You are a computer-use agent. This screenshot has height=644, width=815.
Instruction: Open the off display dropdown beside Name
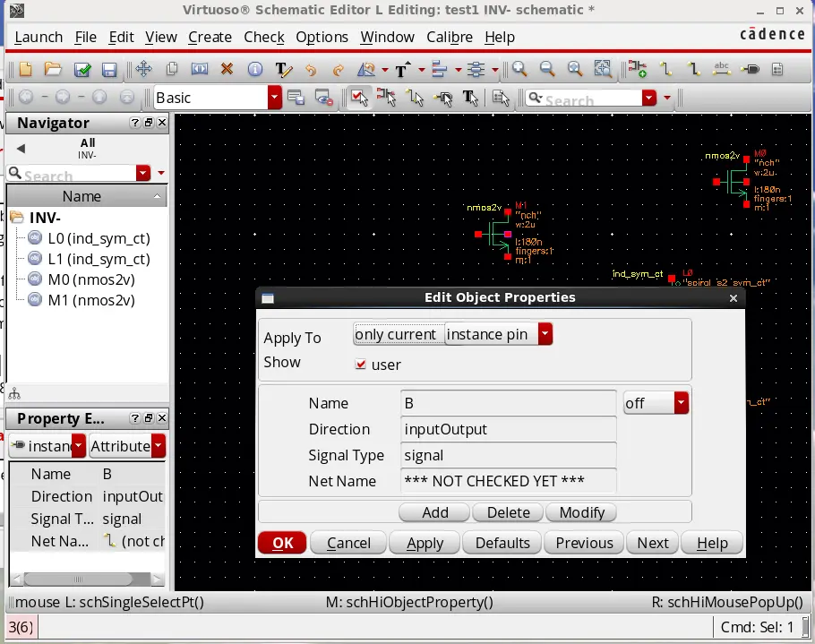pos(682,403)
